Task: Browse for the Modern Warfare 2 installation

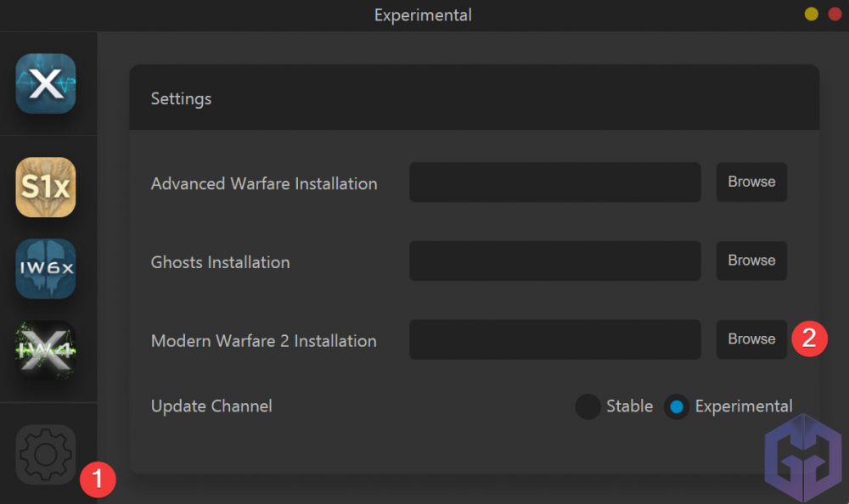Action: (x=751, y=339)
